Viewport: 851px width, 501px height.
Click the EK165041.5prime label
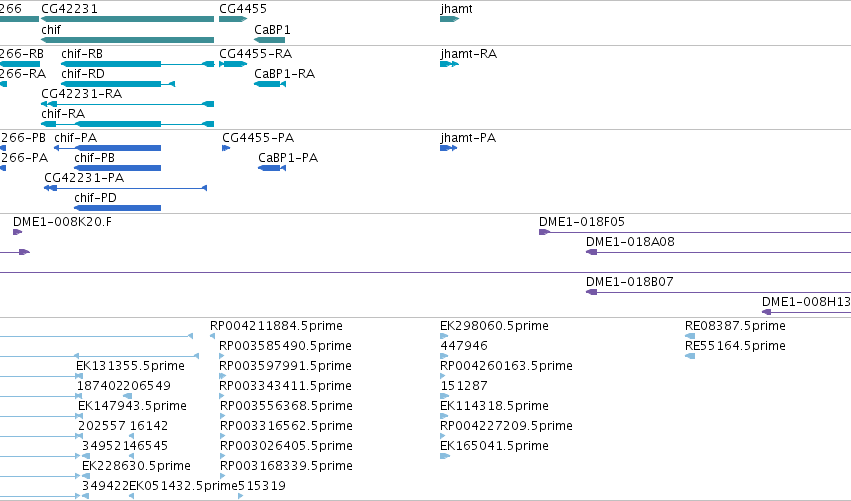click(494, 446)
